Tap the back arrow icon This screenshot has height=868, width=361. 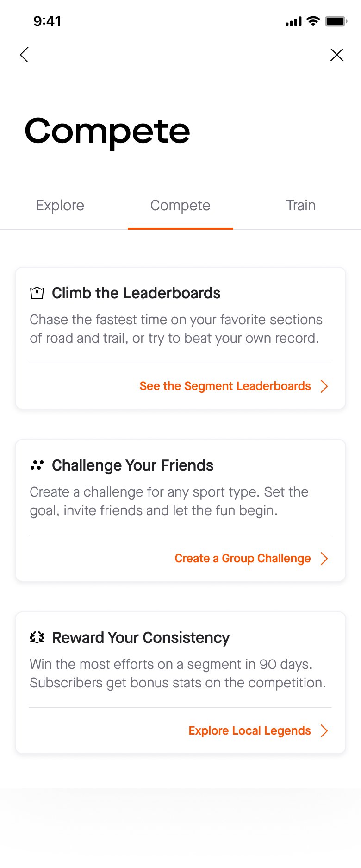tap(25, 55)
